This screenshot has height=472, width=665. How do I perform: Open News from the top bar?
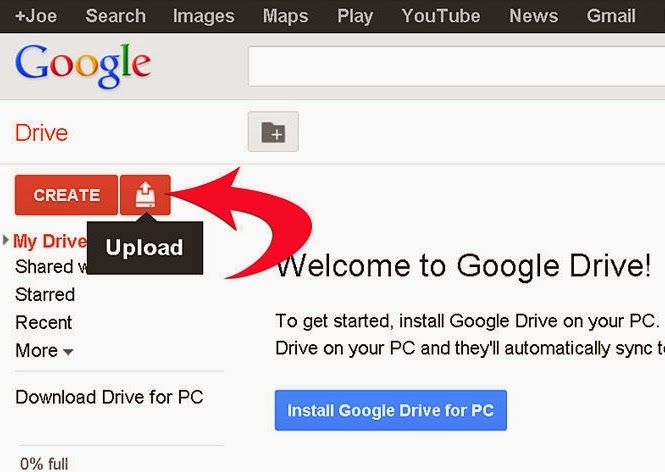[x=534, y=16]
